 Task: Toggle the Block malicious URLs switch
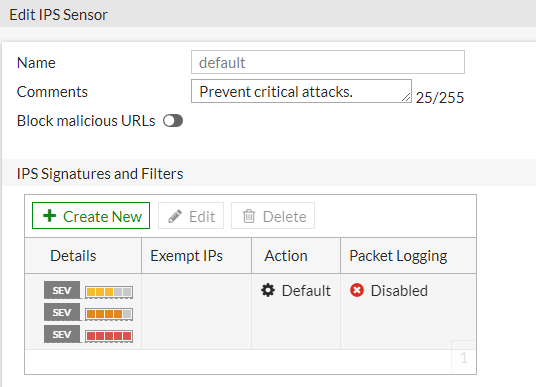173,121
